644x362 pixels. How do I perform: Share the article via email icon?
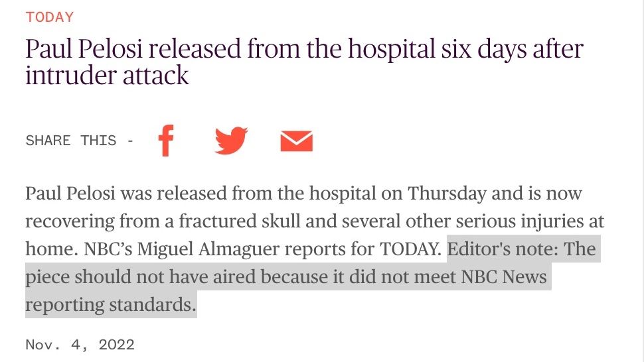point(296,141)
